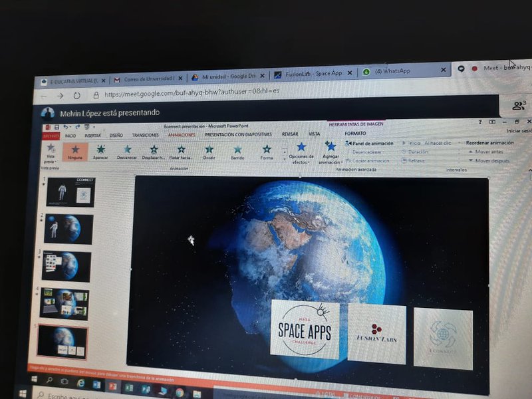Open the TRANSICIONES ribbon tab
This screenshot has height=399, width=532.
click(x=145, y=135)
